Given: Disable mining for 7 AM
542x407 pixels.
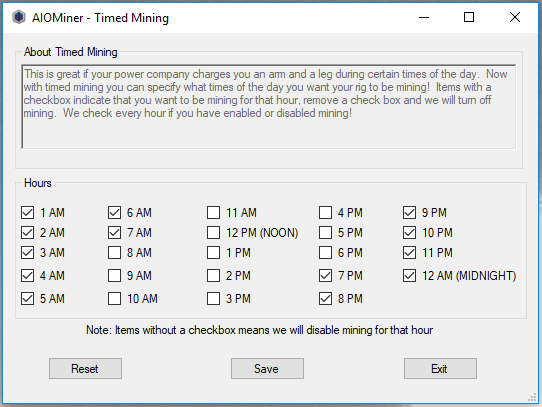Looking at the screenshot, I should [114, 233].
